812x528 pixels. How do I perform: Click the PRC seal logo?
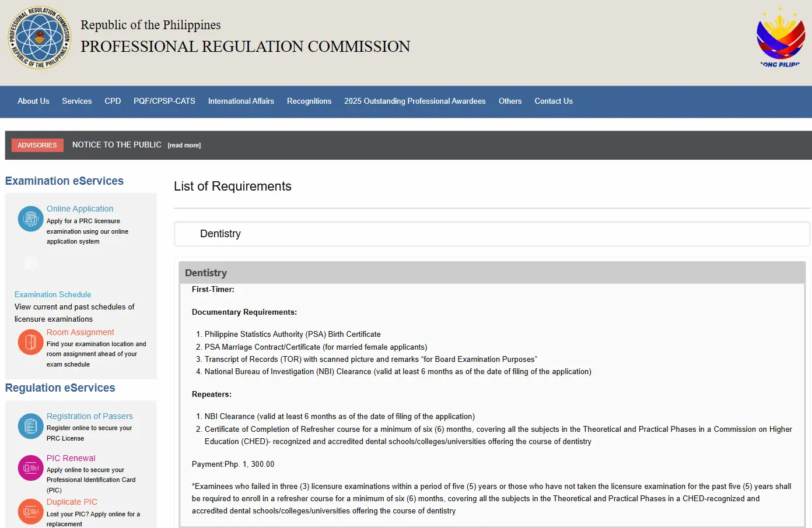[40, 37]
